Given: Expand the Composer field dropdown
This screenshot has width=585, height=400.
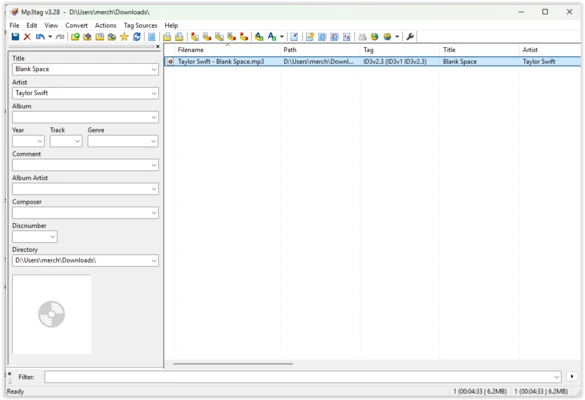Looking at the screenshot, I should coord(154,213).
